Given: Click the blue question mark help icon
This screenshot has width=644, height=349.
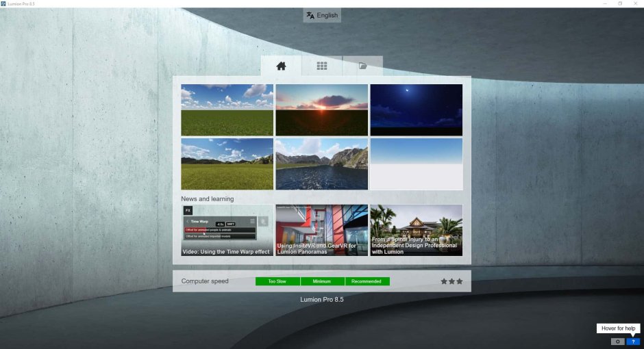Looking at the screenshot, I should click(633, 341).
